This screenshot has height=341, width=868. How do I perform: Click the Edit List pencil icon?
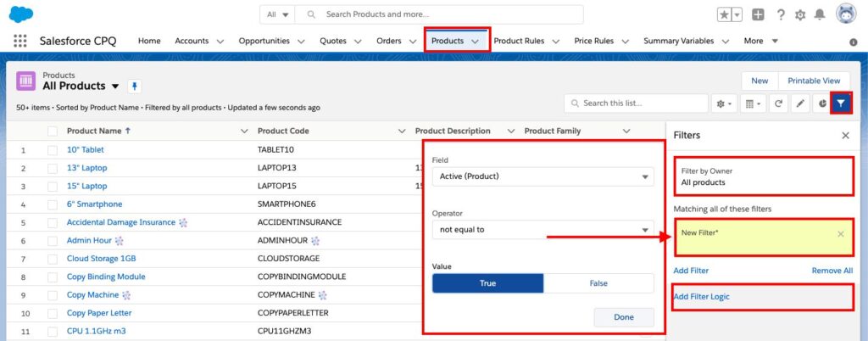tap(800, 103)
